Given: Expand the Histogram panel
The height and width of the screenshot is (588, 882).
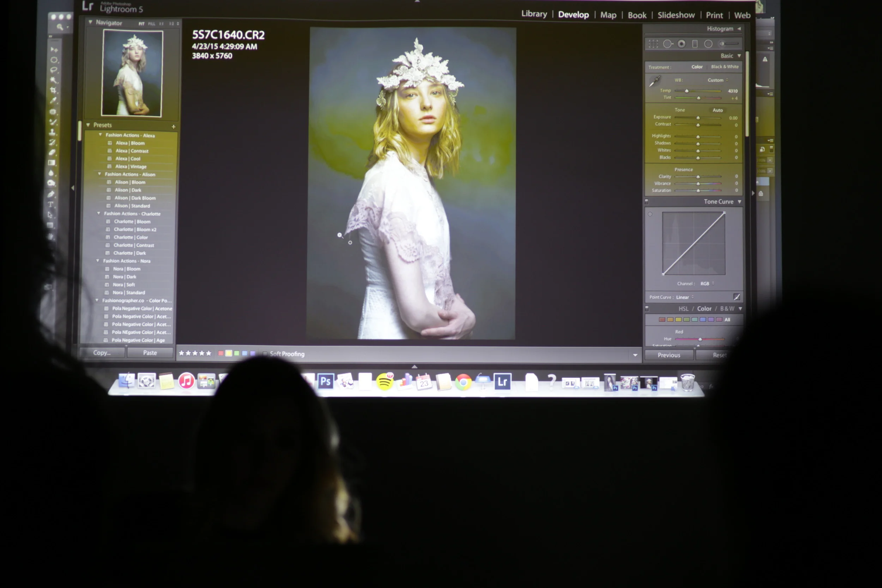Looking at the screenshot, I should pyautogui.click(x=739, y=29).
